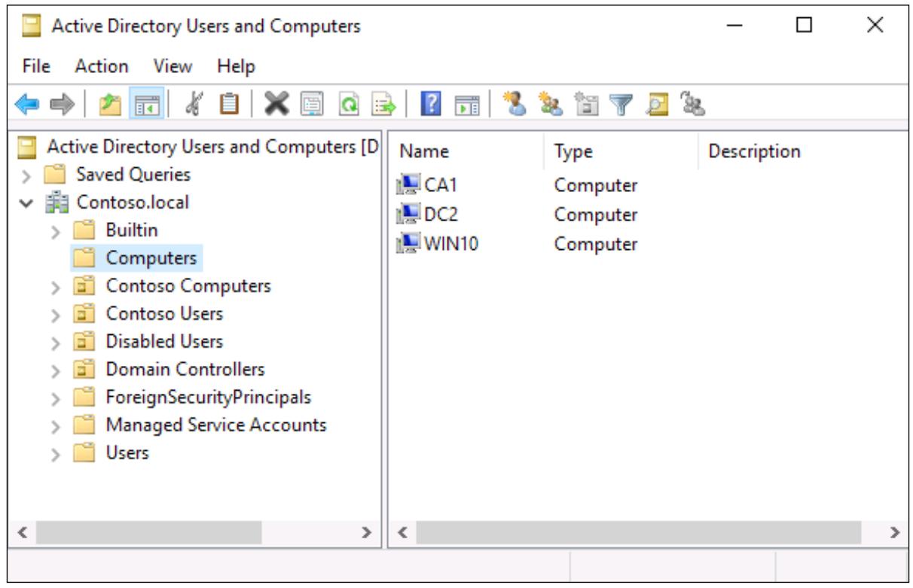Viewport: 913px width, 588px height.
Task: Select the Contoso Users OU
Action: coord(164,314)
